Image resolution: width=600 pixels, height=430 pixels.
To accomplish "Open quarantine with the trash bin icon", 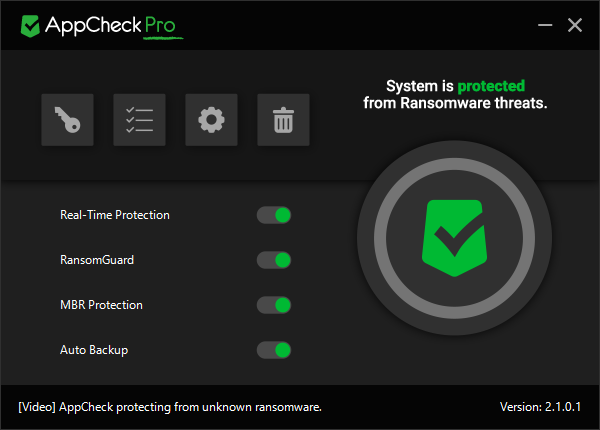I will 283,121.
